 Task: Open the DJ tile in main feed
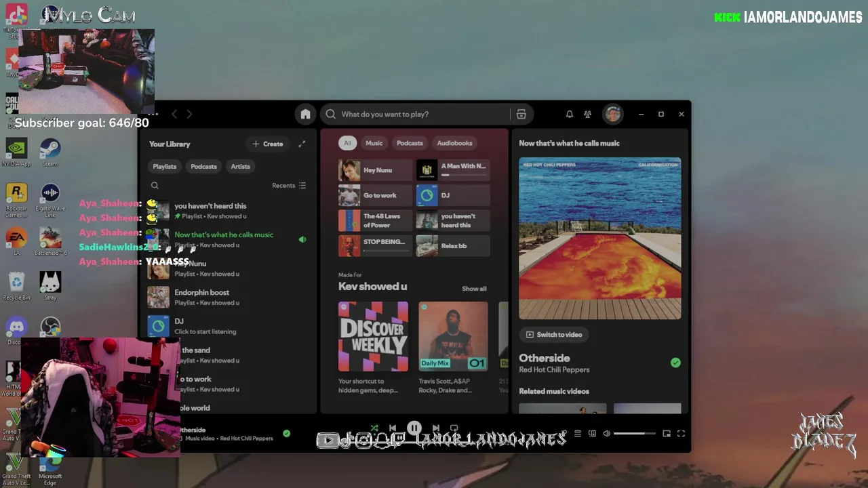(453, 195)
